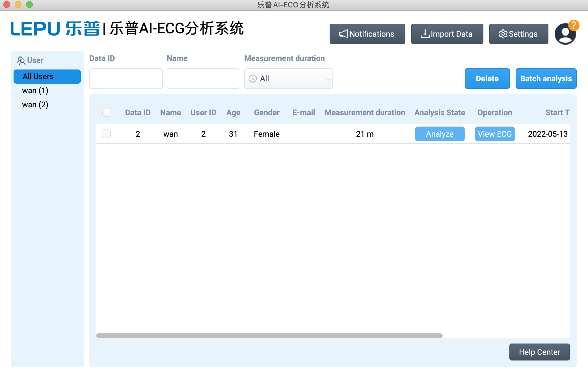
Task: Click the Notifications bell icon
Action: coord(343,34)
